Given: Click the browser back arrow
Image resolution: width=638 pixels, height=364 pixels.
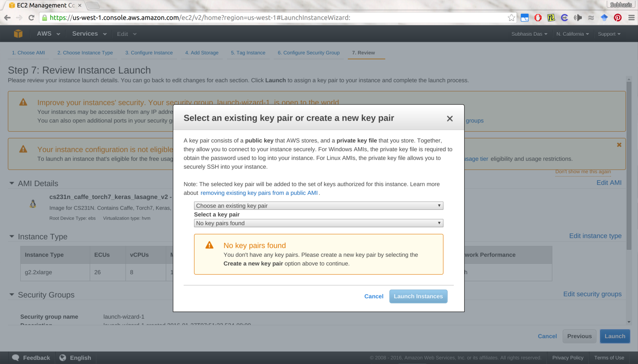Looking at the screenshot, I should pyautogui.click(x=7, y=17).
